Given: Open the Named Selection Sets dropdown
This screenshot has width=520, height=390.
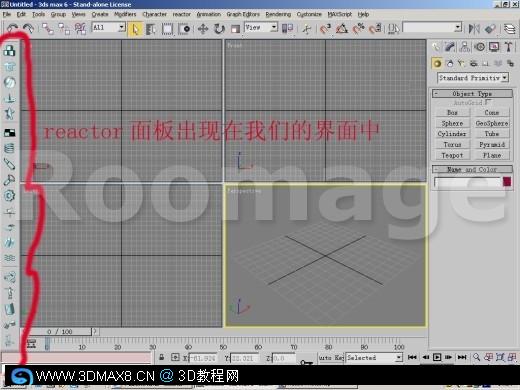Looking at the screenshot, I should point(432,27).
